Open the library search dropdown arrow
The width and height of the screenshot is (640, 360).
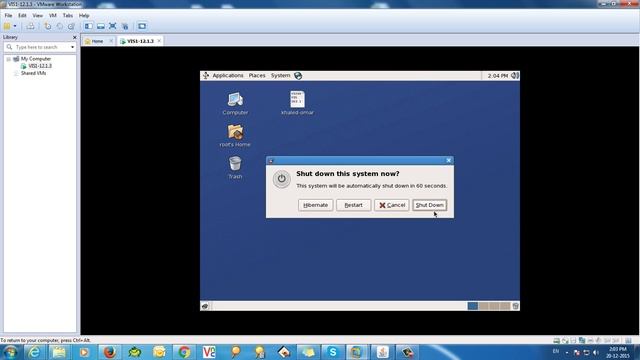click(x=72, y=47)
